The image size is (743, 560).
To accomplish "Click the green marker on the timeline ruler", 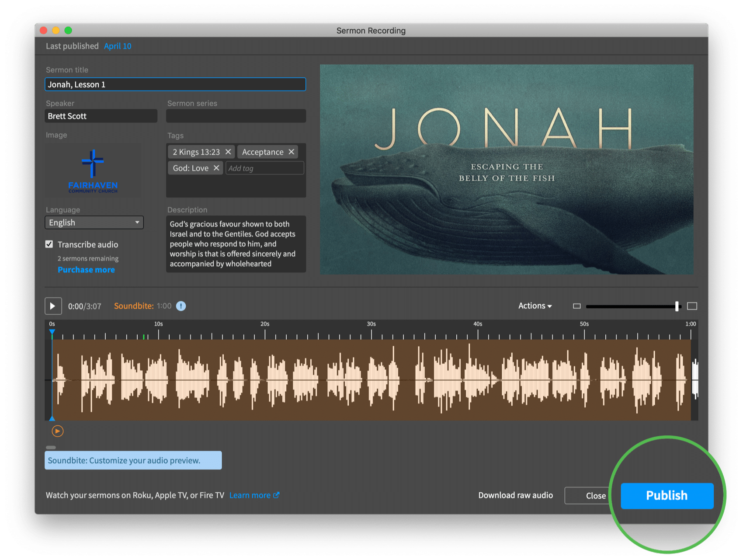I will (144, 337).
